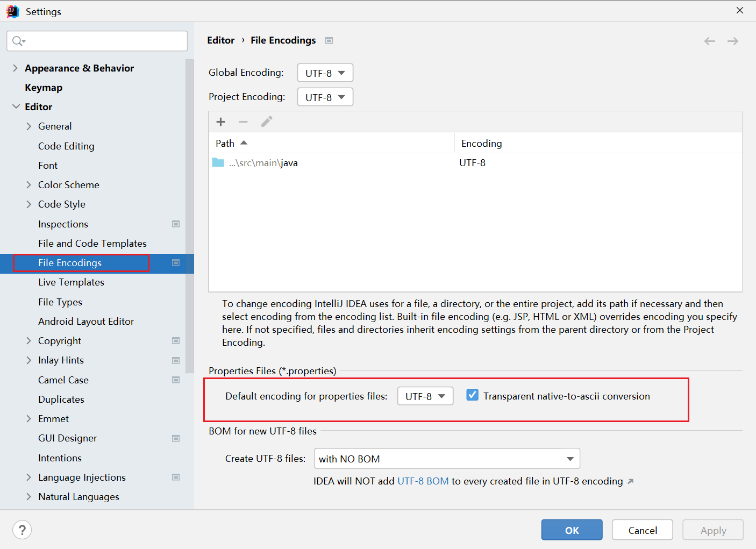The image size is (756, 549).
Task: Open the UTF-8 BOM link
Action: 423,481
